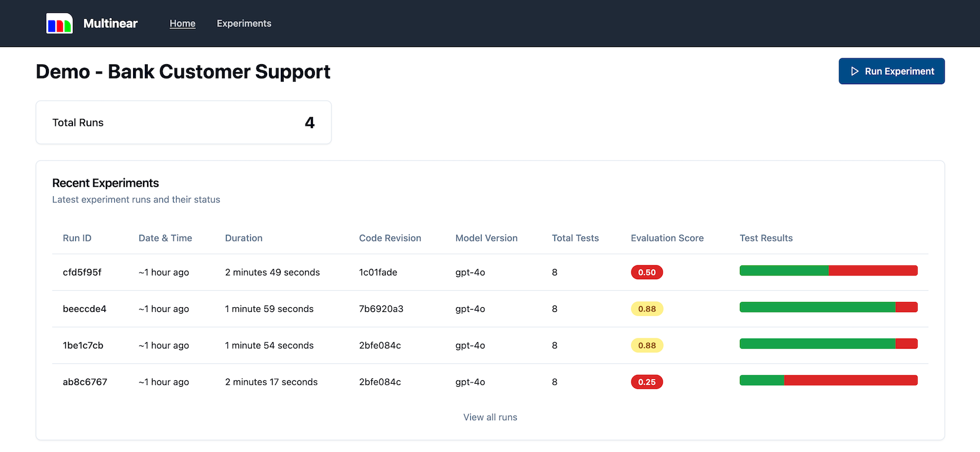Click code revision 2bfe084c in ab8c6767 row
This screenshot has width=980, height=452.
[x=380, y=382]
